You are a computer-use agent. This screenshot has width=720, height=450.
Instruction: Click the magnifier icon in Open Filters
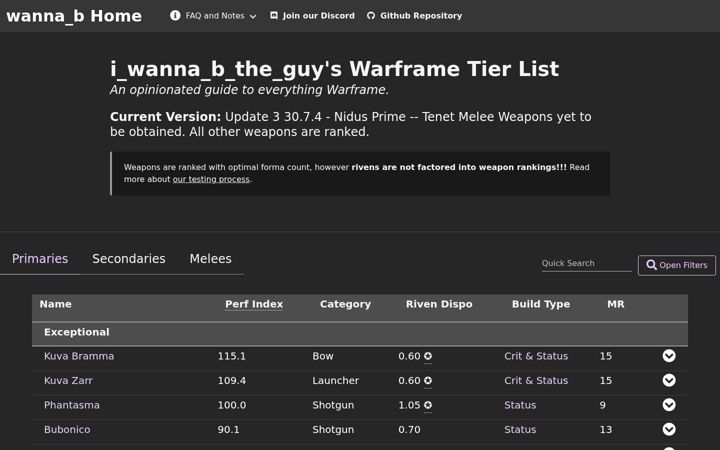(x=651, y=265)
